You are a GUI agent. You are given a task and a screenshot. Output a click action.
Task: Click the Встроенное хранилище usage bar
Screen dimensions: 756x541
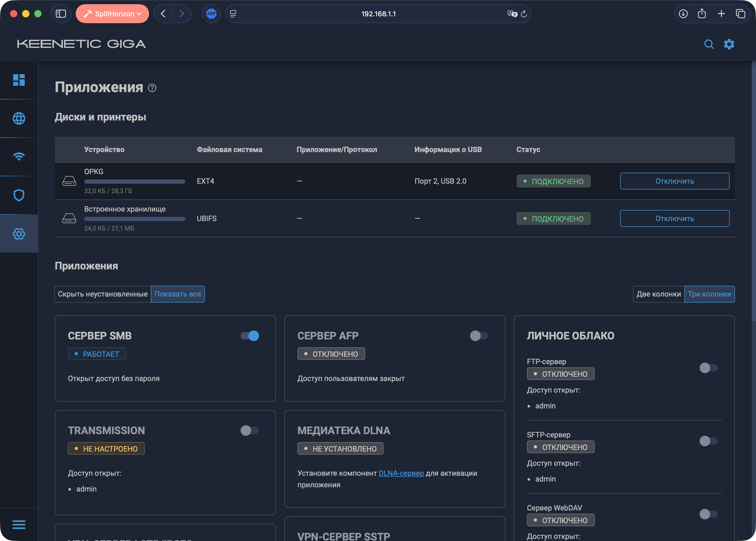pyautogui.click(x=135, y=219)
